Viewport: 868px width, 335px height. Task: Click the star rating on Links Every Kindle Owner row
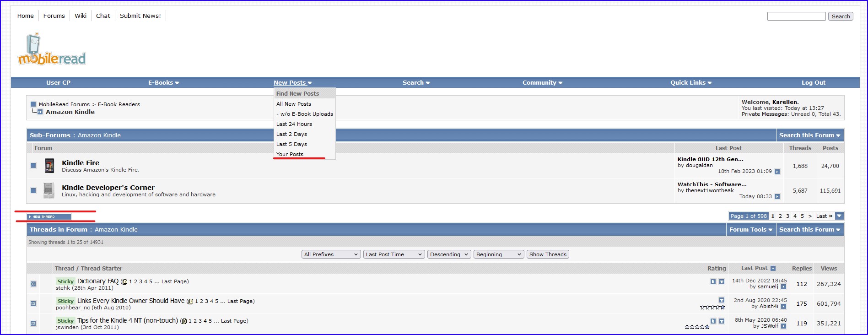coord(712,308)
